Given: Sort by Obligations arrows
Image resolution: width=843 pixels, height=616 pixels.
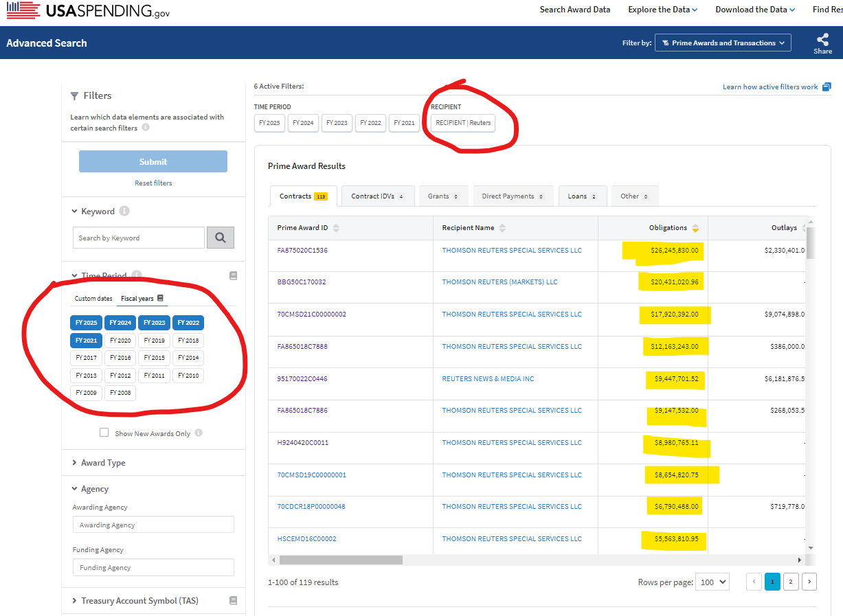Looking at the screenshot, I should [x=695, y=228].
